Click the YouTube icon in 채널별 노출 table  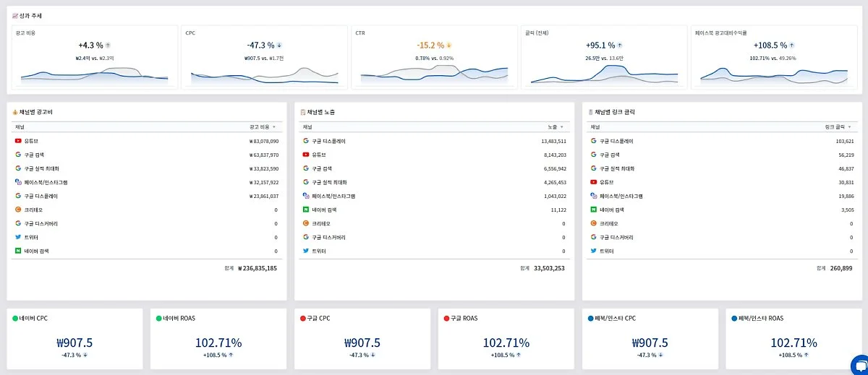(306, 155)
